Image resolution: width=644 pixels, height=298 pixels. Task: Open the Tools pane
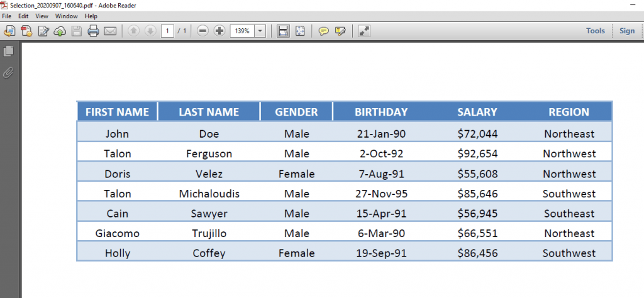coord(595,31)
